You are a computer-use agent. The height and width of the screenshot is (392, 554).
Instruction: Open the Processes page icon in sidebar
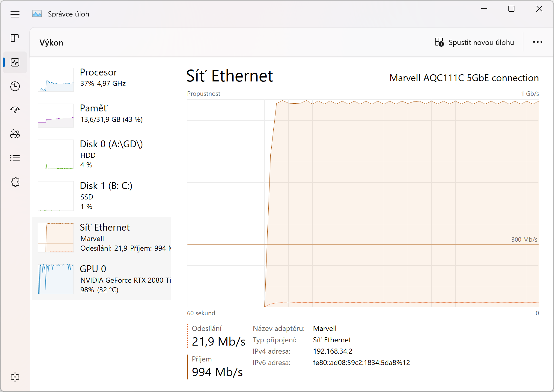coord(15,38)
